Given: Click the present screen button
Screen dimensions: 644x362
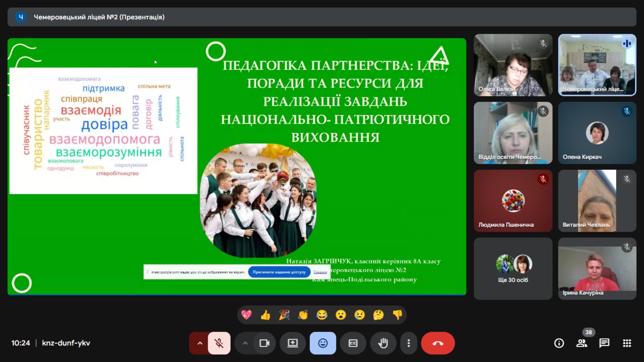Looking at the screenshot, I should point(293,343).
